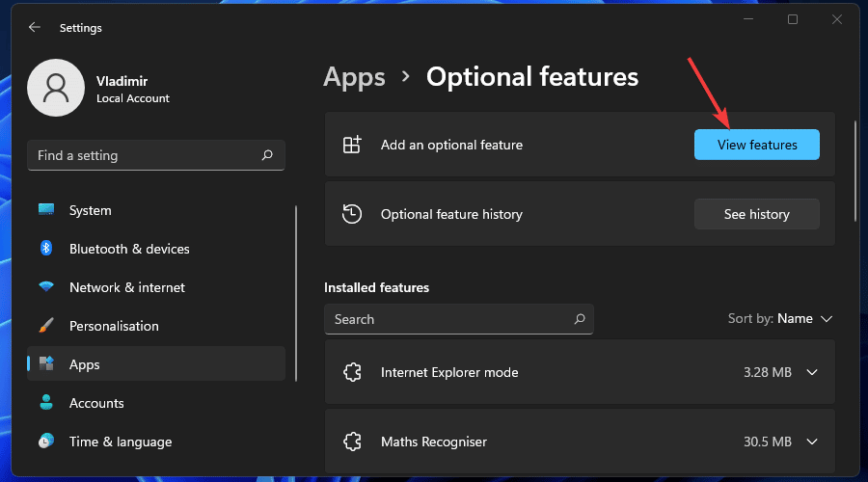
Task: Click the Optional feature history clock icon
Action: point(352,214)
